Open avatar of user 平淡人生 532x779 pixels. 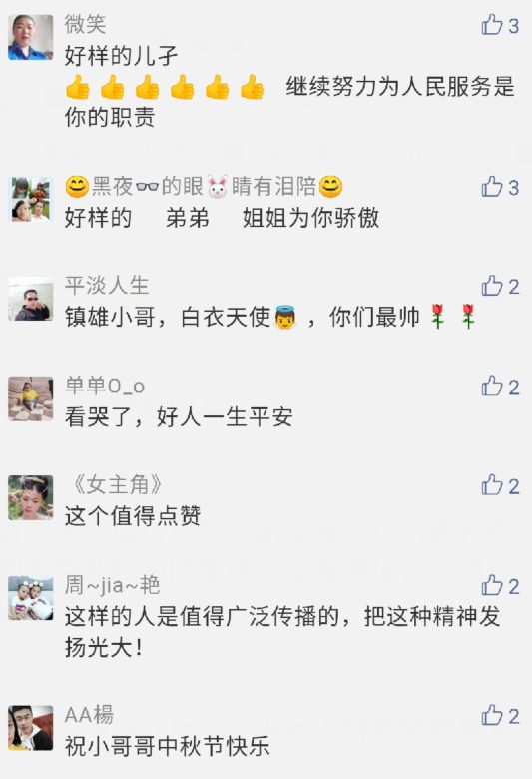point(31,299)
